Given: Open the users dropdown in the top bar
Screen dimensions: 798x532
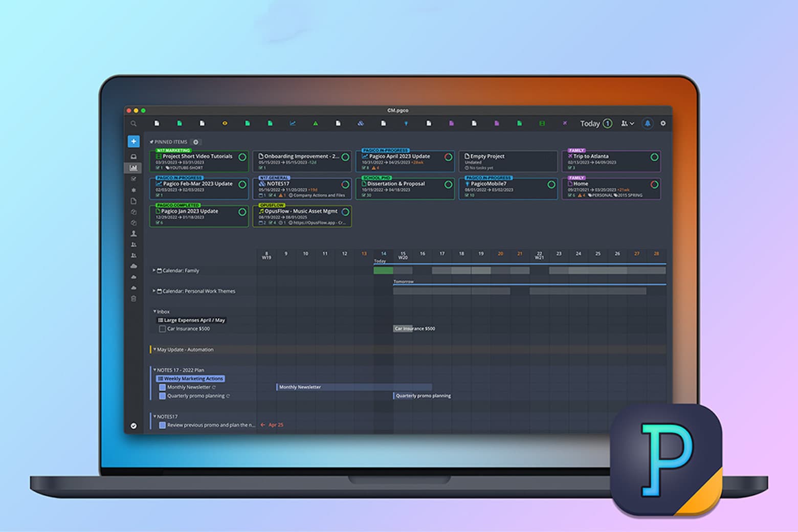Looking at the screenshot, I should pyautogui.click(x=627, y=124).
